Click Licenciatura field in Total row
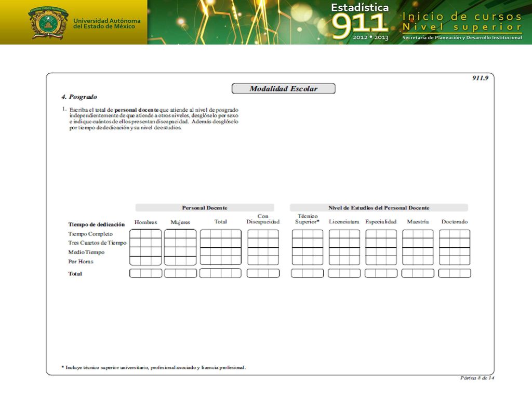The height and width of the screenshot is (399, 532). point(344,273)
